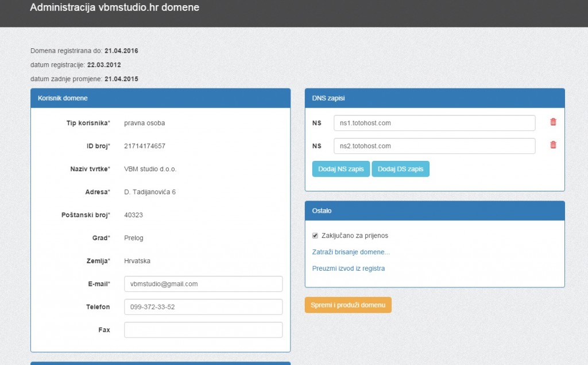Click the Dodaj DS zapis button
Screen dimensions: 588x365
(400, 169)
